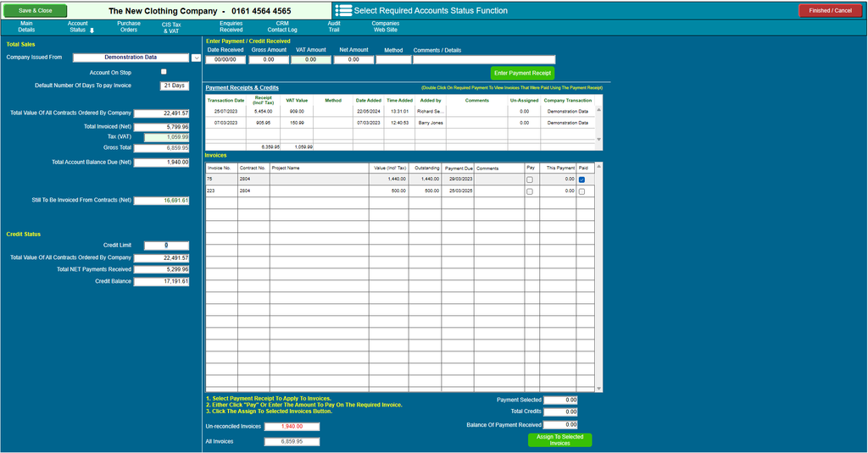The height and width of the screenshot is (453, 868).
Task: Tick the Pay checkbox for invoice 223
Action: click(x=530, y=191)
